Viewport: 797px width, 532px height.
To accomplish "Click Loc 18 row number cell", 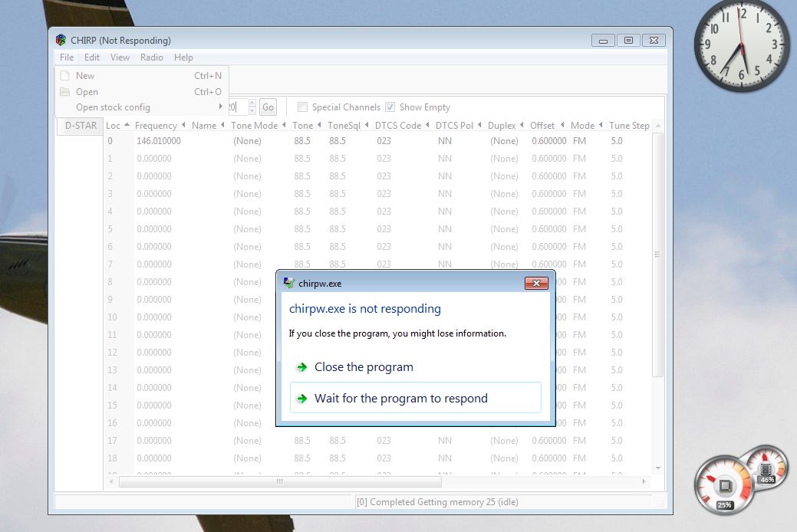I will pyautogui.click(x=112, y=458).
